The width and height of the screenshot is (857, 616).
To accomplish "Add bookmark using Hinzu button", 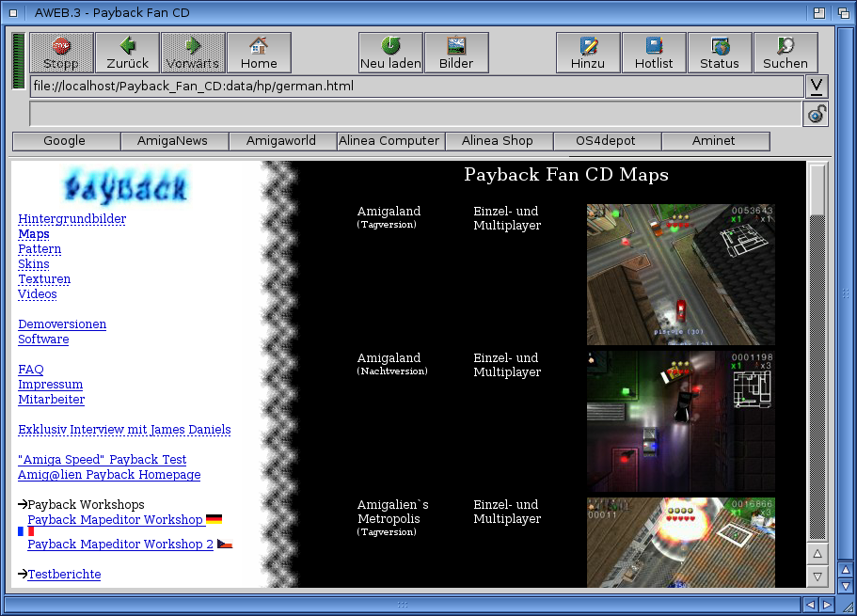I will [x=588, y=53].
